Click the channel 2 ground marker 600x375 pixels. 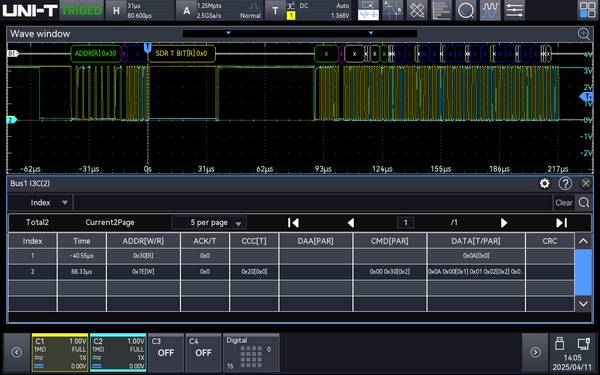pyautogui.click(x=12, y=120)
